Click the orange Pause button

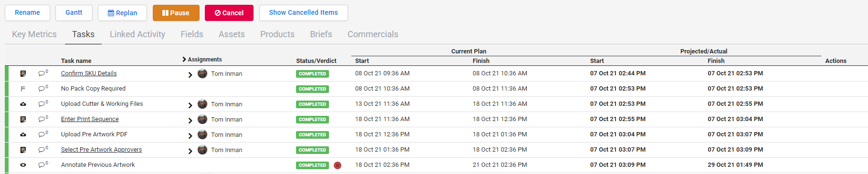coord(176,13)
